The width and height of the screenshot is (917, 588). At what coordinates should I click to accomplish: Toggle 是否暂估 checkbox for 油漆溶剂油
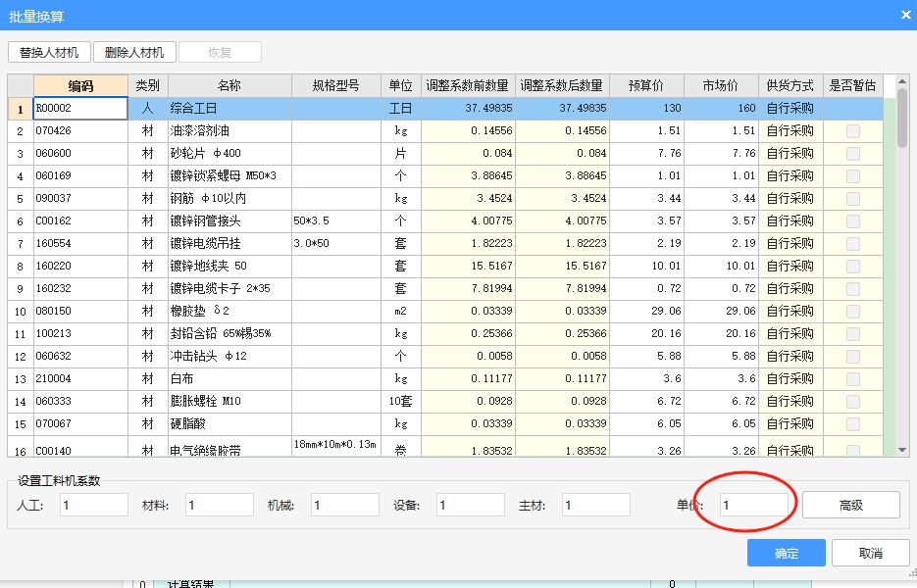[x=853, y=131]
